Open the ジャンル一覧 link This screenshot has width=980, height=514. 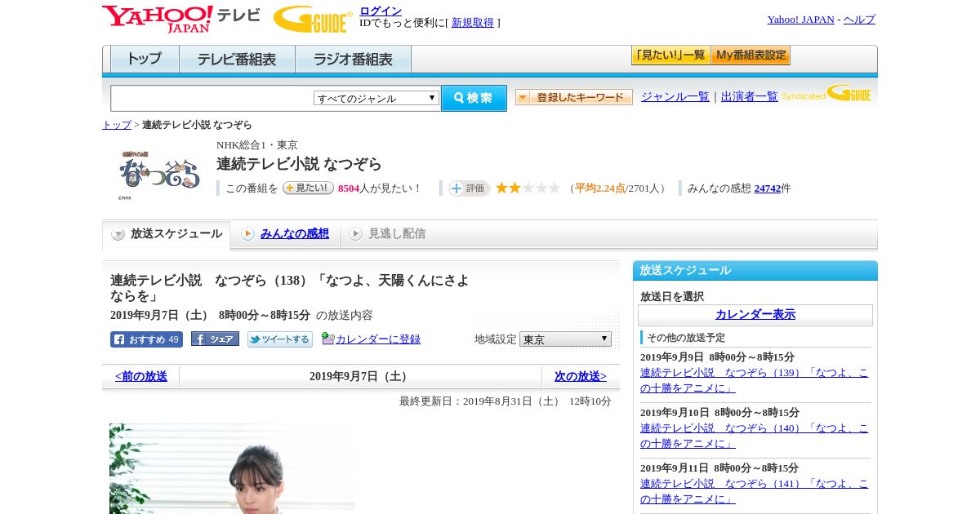[x=675, y=96]
